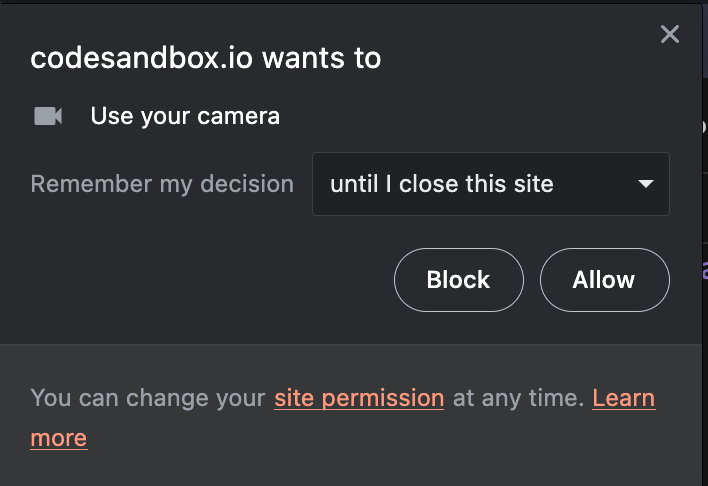
Task: Block camera access for codesandbox.io
Action: coord(458,280)
